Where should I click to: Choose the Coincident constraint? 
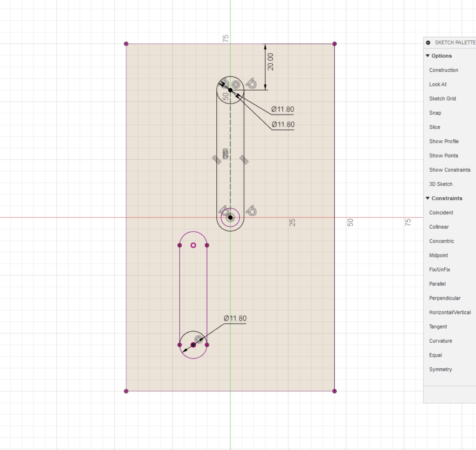point(441,212)
